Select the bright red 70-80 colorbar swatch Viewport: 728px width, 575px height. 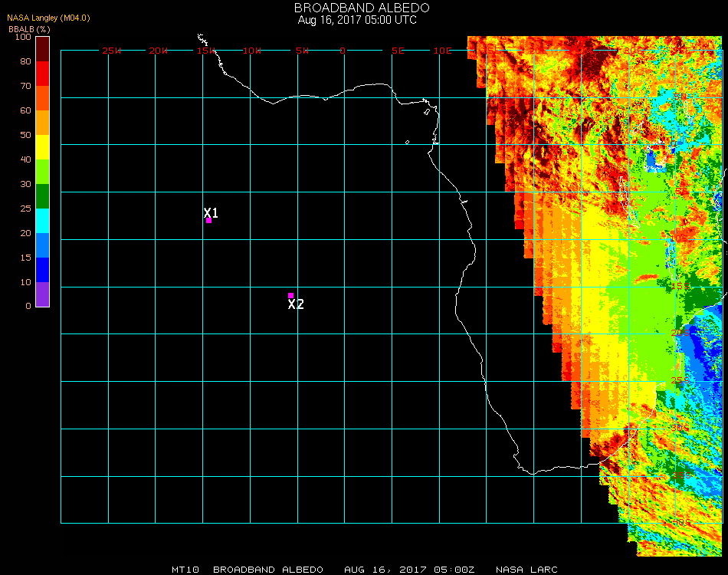tap(43, 74)
